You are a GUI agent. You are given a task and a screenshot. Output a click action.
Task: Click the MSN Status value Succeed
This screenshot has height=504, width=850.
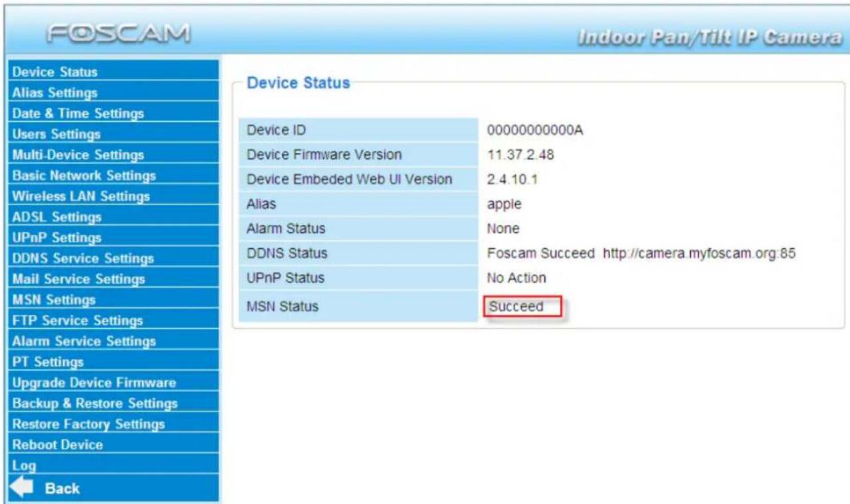pos(516,307)
